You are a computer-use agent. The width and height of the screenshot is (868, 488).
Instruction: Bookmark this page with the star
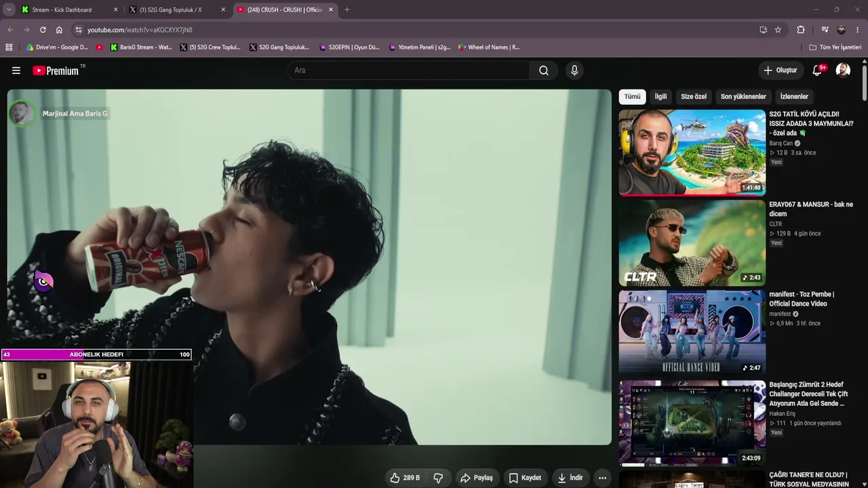[778, 30]
